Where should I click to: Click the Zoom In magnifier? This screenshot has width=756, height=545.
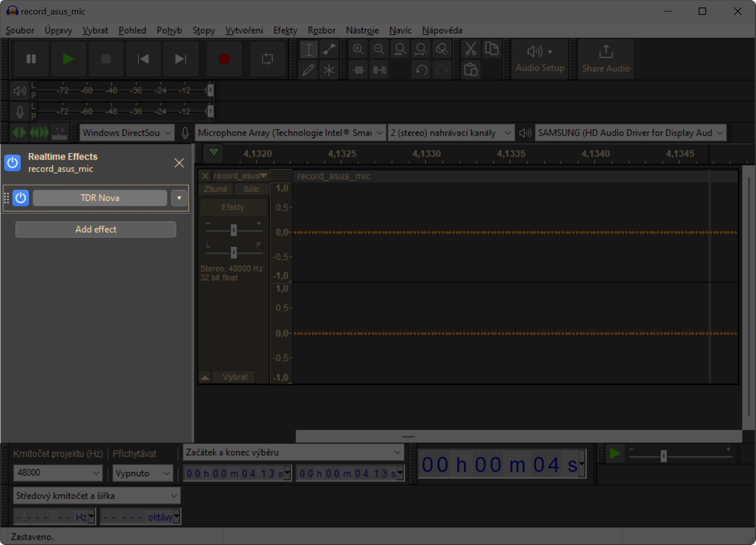coord(358,49)
